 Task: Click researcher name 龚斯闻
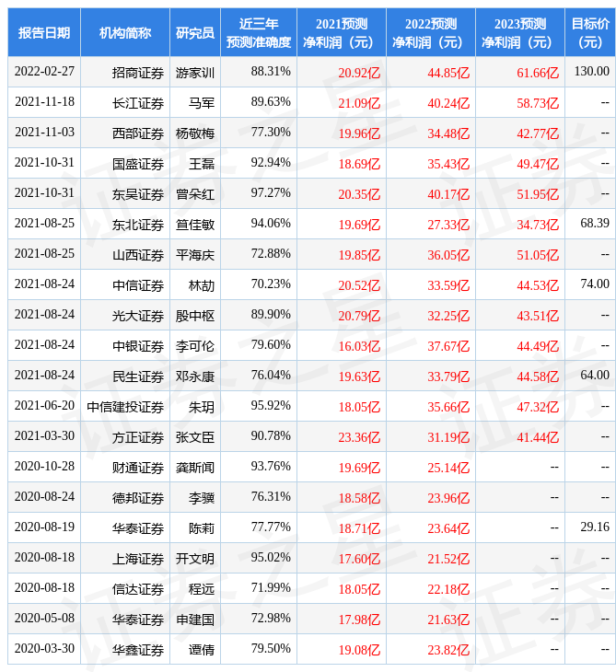click(x=195, y=468)
